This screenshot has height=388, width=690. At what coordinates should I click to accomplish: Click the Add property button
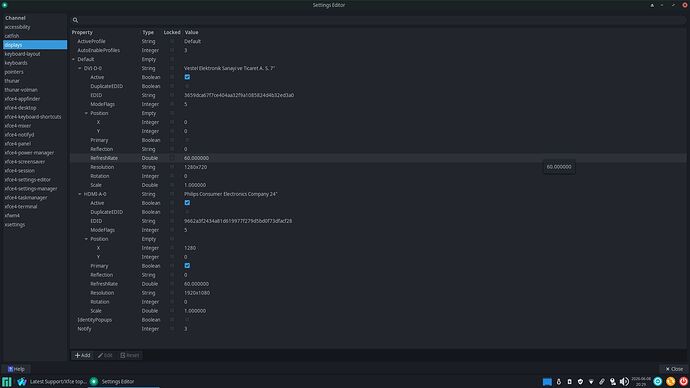point(82,355)
